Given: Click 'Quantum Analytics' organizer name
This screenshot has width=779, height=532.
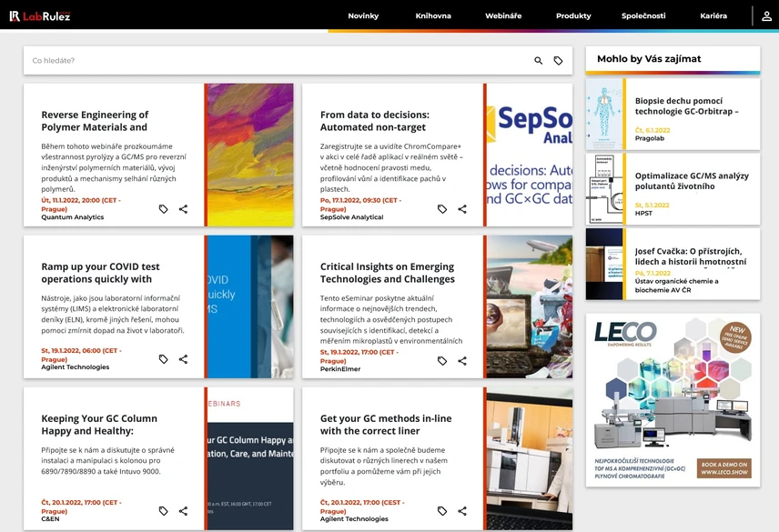Looking at the screenshot, I should pyautogui.click(x=73, y=217).
